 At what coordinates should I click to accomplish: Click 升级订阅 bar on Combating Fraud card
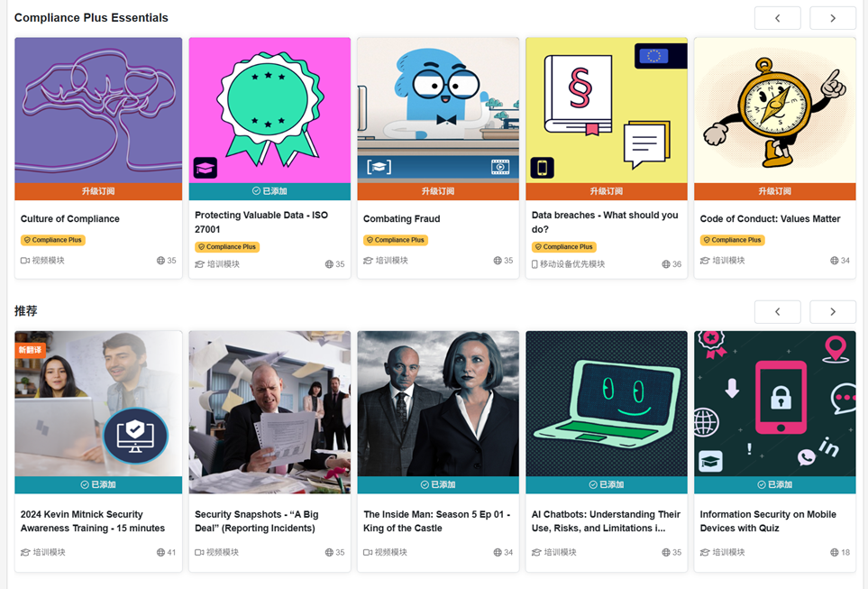click(x=438, y=191)
